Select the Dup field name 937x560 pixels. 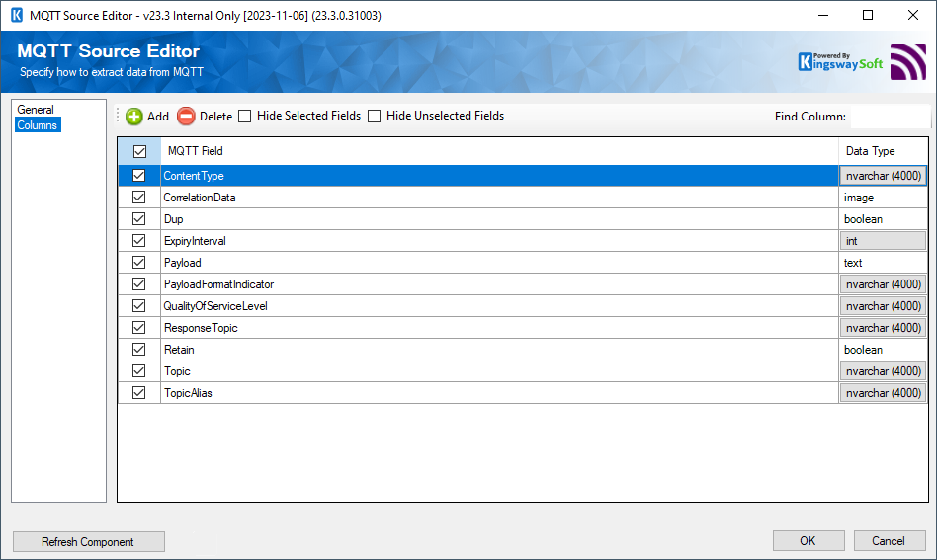pos(174,219)
